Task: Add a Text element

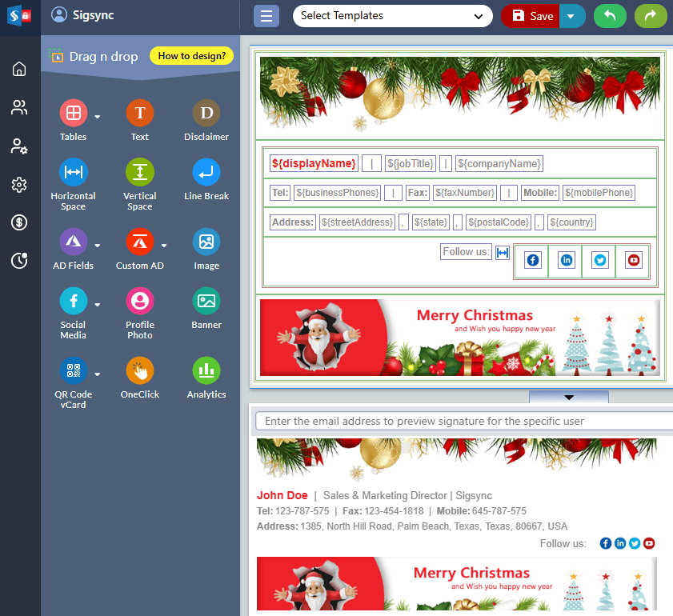Action: click(x=139, y=114)
